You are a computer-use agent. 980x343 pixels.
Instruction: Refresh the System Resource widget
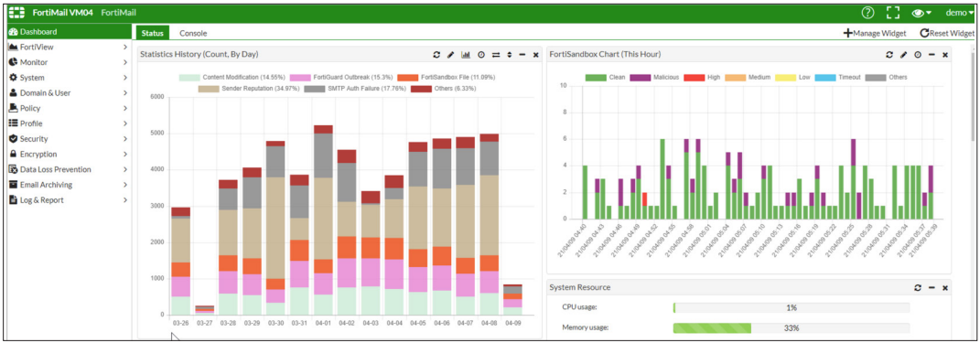918,287
